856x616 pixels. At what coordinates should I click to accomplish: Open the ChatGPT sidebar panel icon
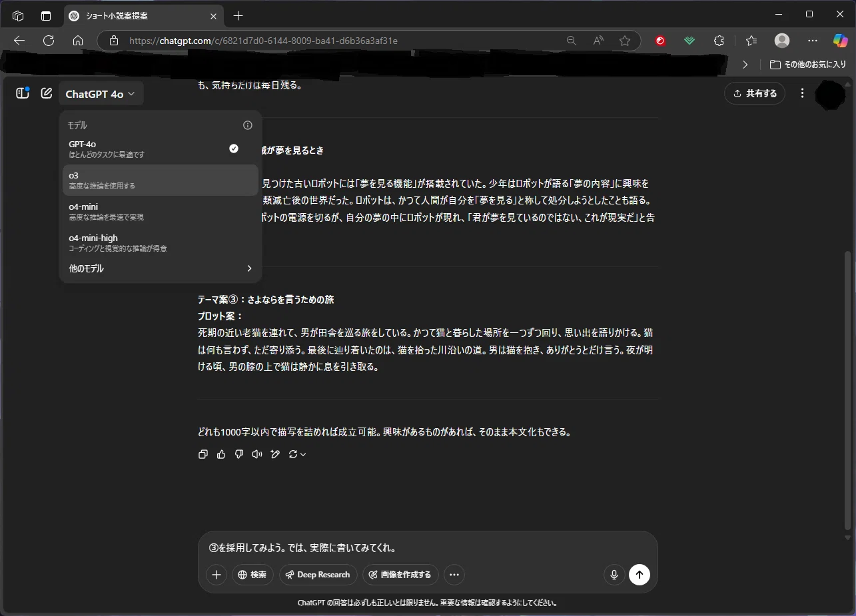tap(23, 93)
